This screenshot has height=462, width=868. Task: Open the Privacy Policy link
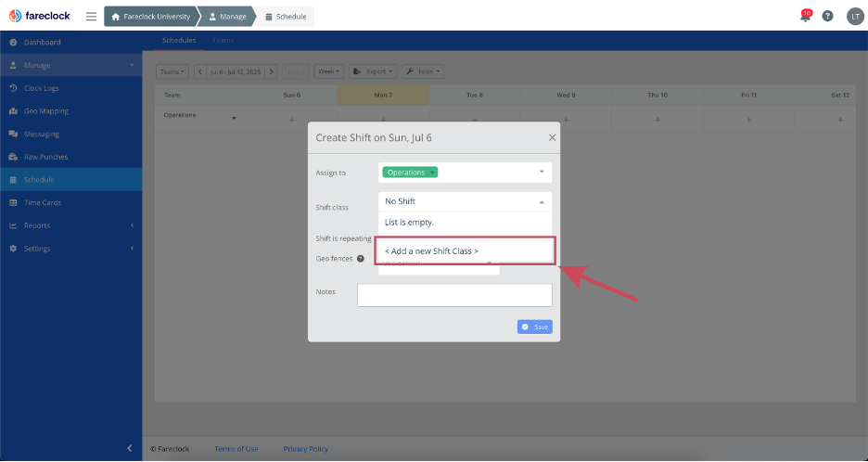[306, 449]
